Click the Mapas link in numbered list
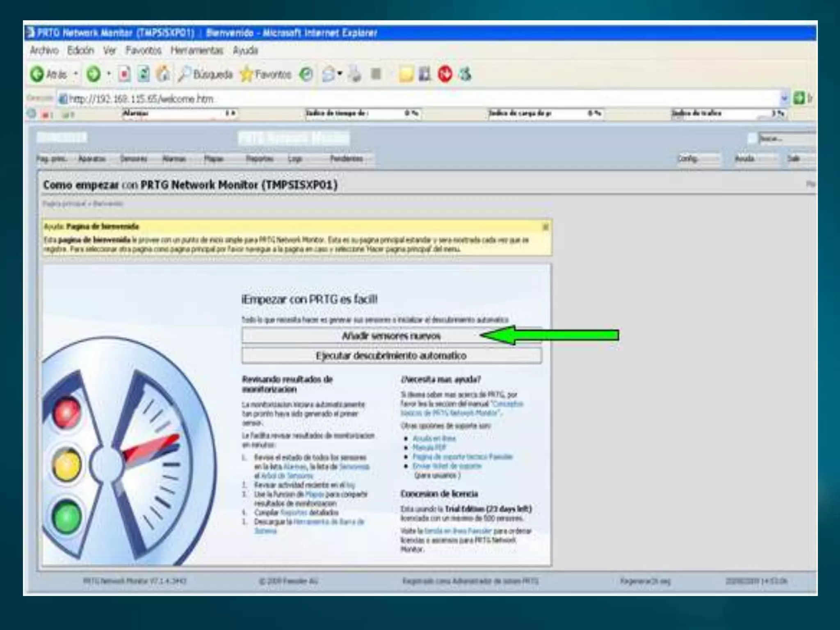The width and height of the screenshot is (840, 630). (x=314, y=494)
